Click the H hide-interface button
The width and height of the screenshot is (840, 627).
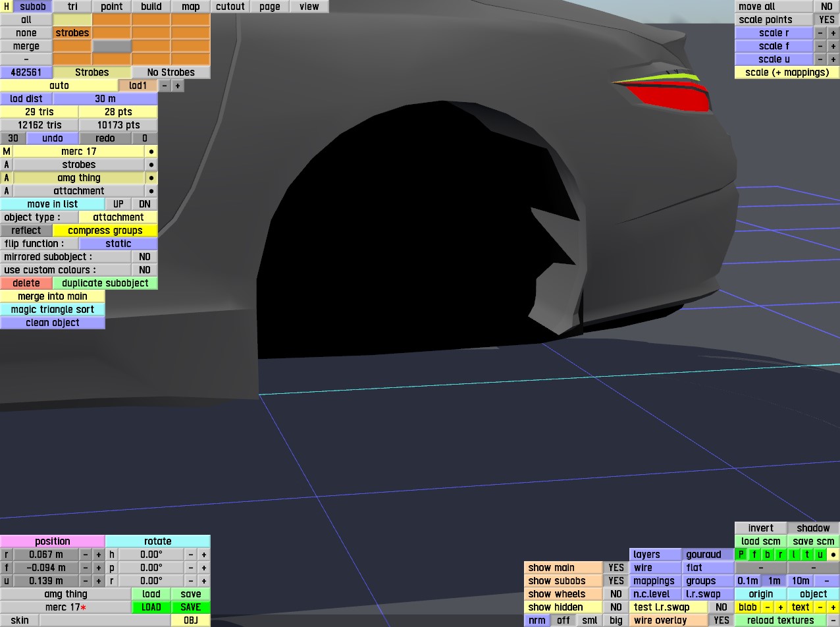point(7,7)
